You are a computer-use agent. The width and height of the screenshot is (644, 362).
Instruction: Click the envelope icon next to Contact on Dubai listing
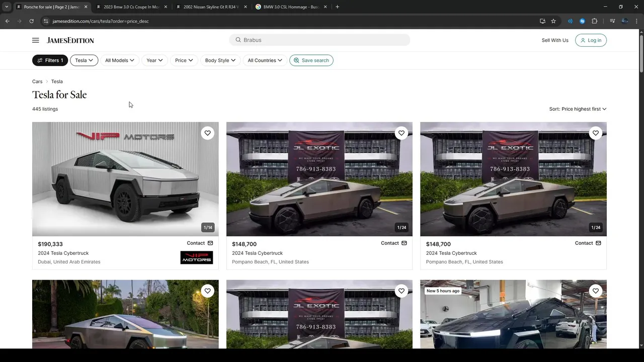pyautogui.click(x=210, y=243)
